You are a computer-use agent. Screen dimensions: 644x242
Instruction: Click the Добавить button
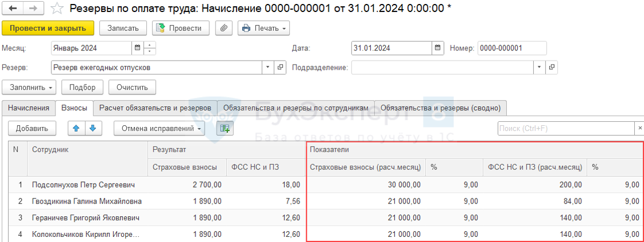click(32, 129)
